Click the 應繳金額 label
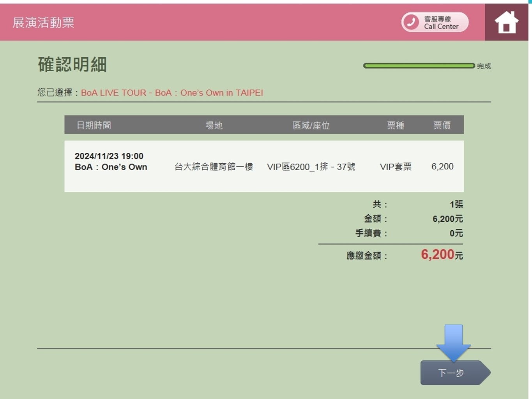Image resolution: width=532 pixels, height=399 pixels. coord(367,256)
